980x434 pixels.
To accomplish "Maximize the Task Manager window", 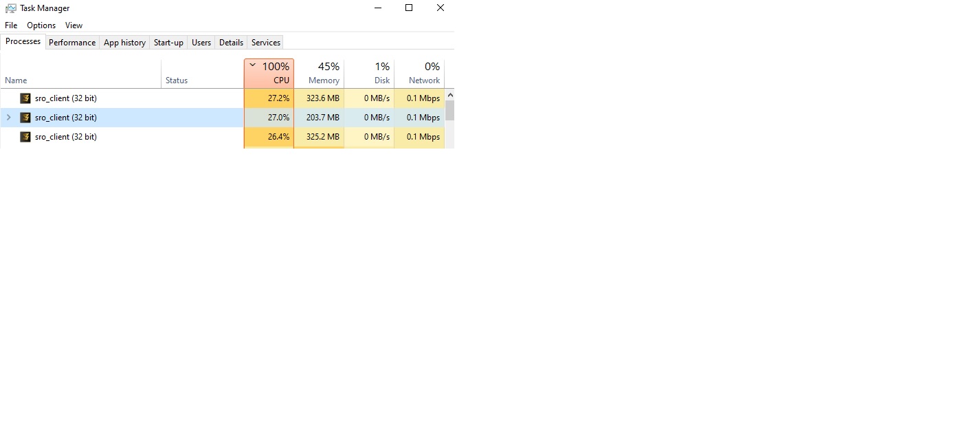I will pos(409,8).
